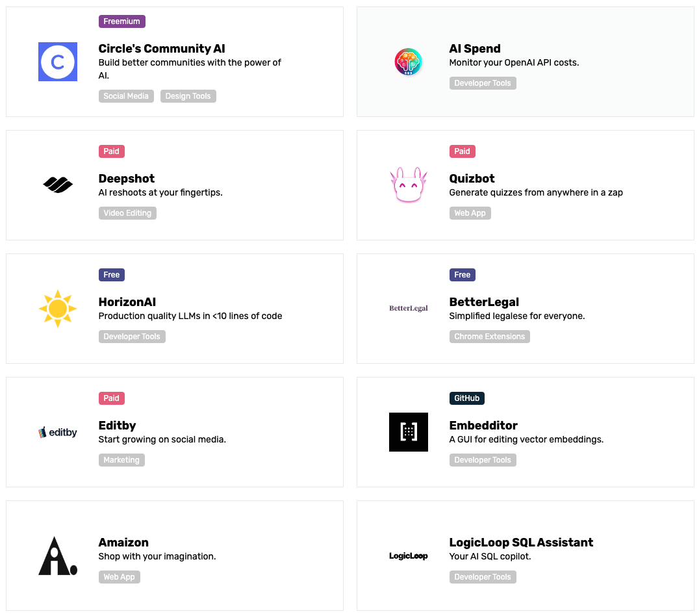Click the Marketing tag under Editby
This screenshot has width=699, height=616.
[x=121, y=460]
